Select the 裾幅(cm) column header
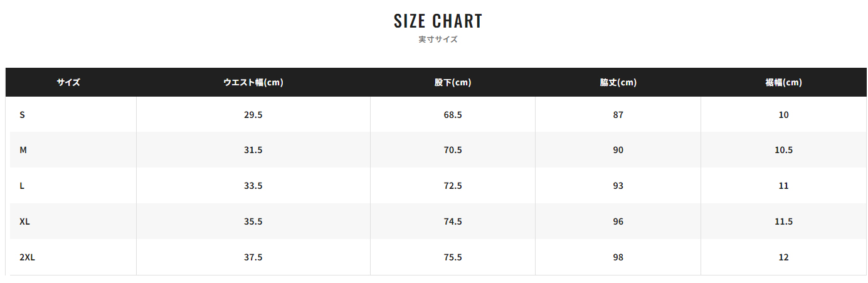This screenshot has width=868, height=283. (783, 82)
